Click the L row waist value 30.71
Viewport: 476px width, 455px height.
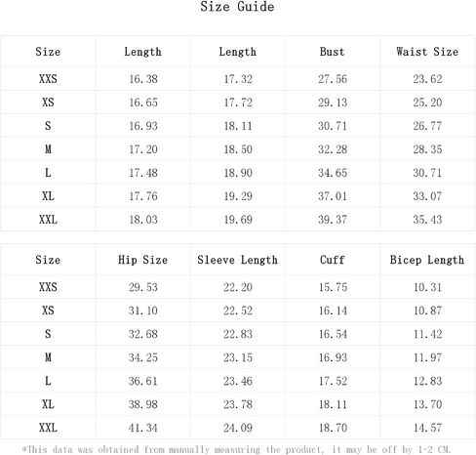click(x=427, y=173)
